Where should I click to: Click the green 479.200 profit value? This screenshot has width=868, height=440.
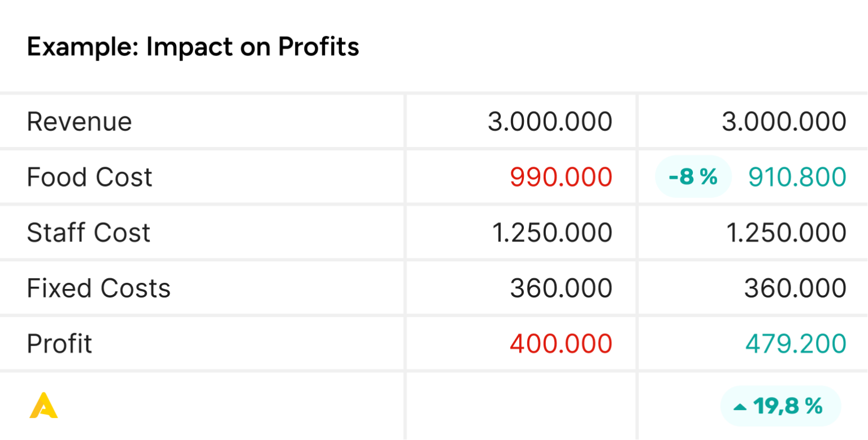click(x=796, y=343)
